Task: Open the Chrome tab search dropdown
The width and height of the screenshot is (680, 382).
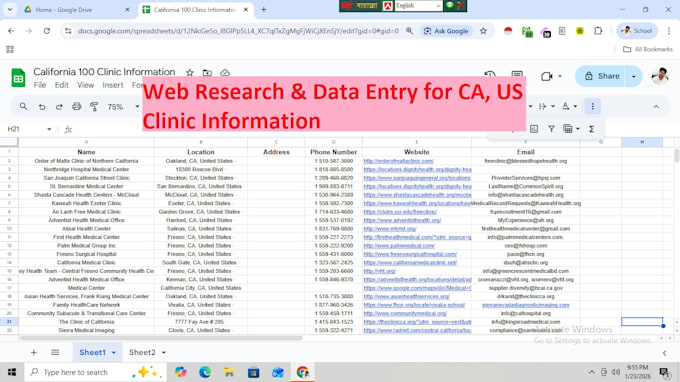Action: click(10, 10)
